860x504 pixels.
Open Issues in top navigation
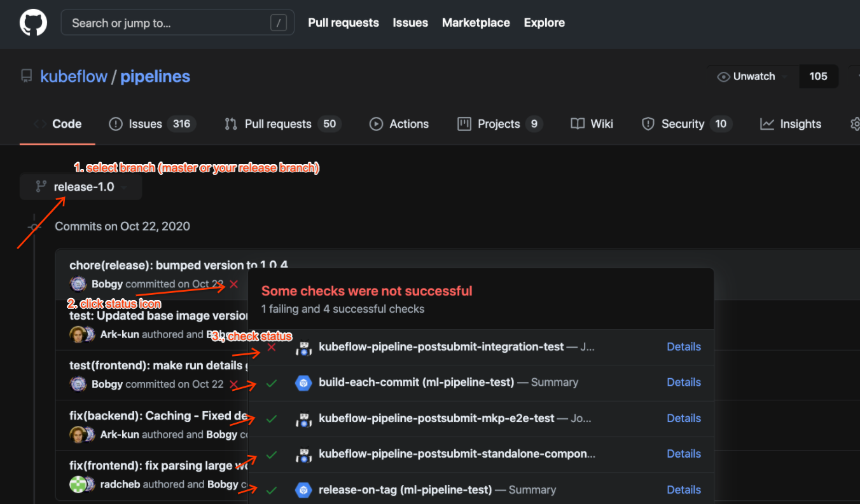410,23
